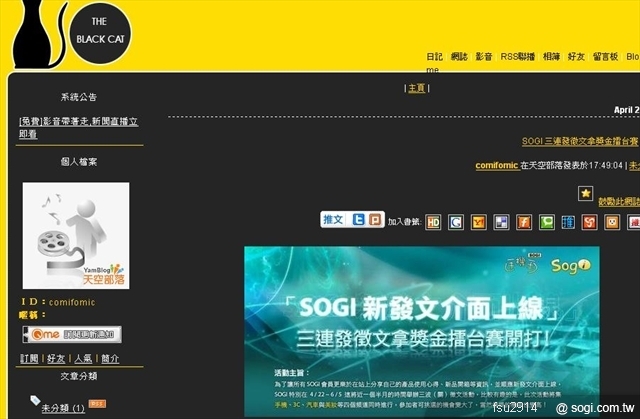Click the gold star favorite icon
The width and height of the screenshot is (640, 419).
[585, 193]
